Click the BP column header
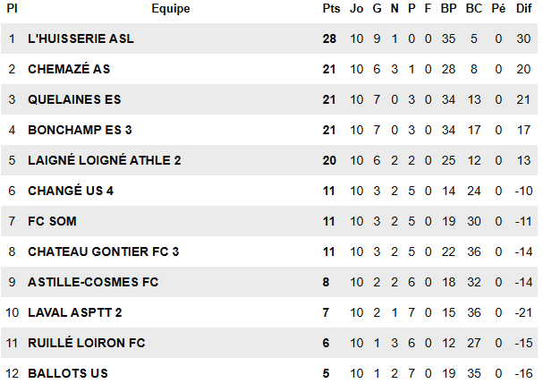Screen dimensions: 543x392 coord(448,8)
